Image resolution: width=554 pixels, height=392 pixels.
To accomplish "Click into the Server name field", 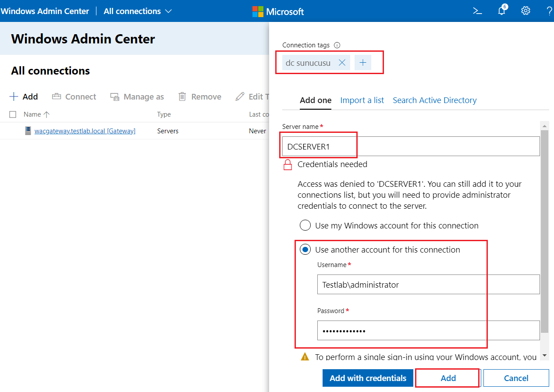I will point(411,146).
